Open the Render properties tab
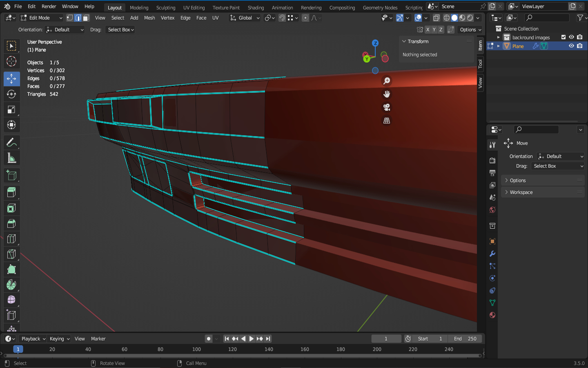 click(492, 160)
